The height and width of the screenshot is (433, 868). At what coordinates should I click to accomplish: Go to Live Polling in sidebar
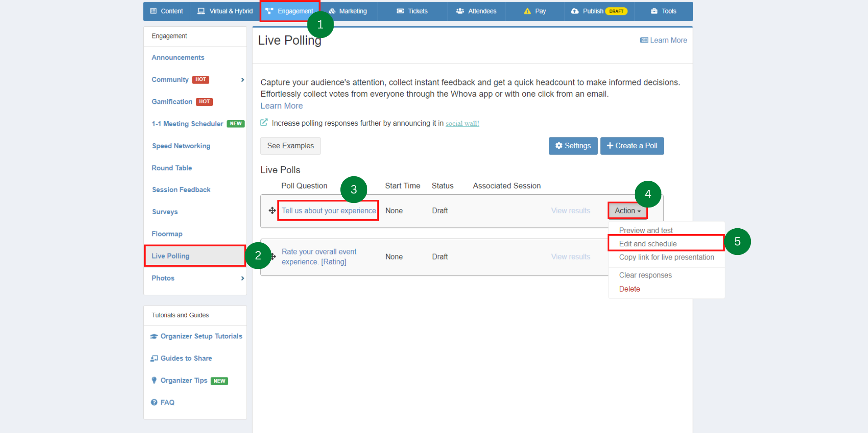(x=170, y=256)
